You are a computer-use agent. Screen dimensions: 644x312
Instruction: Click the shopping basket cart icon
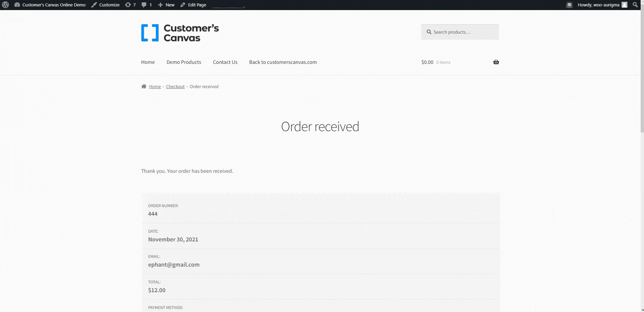tap(496, 62)
